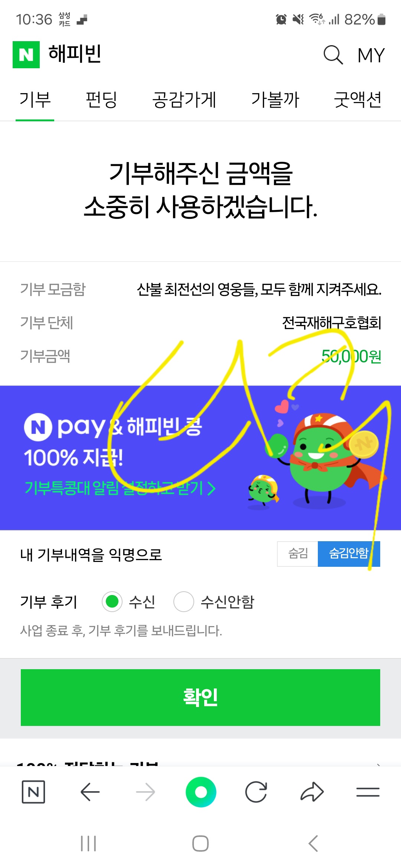Viewport: 401px width, 868px height.
Task: Share the page using share arrow icon
Action: tap(312, 792)
